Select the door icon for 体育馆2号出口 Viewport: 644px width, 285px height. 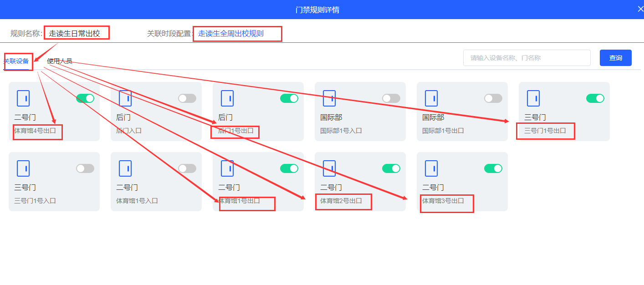(x=329, y=168)
